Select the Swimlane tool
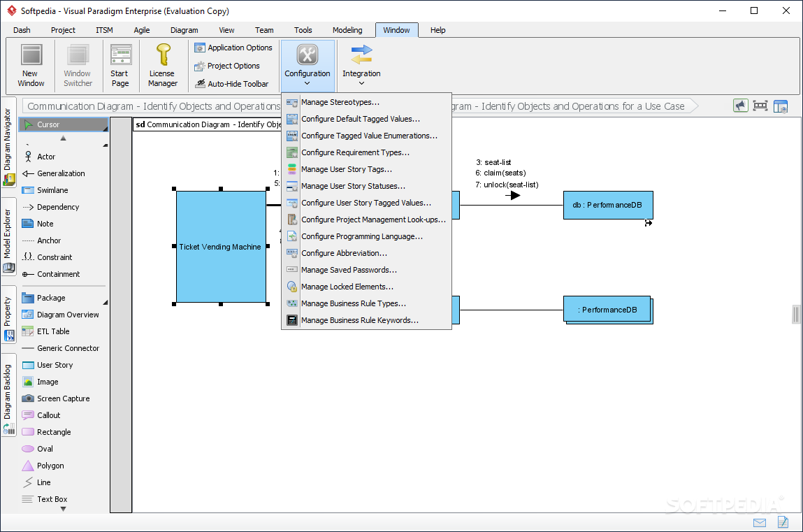The height and width of the screenshot is (532, 803). pos(64,190)
